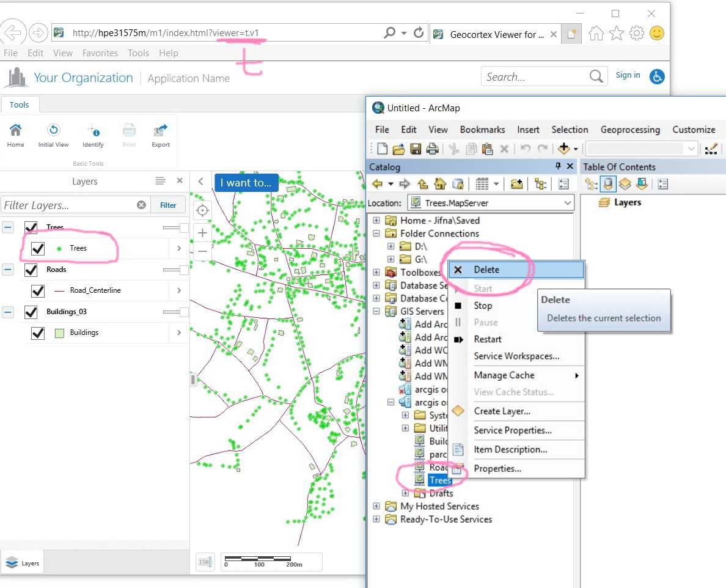Choose Restart from the context menu

coord(516,339)
